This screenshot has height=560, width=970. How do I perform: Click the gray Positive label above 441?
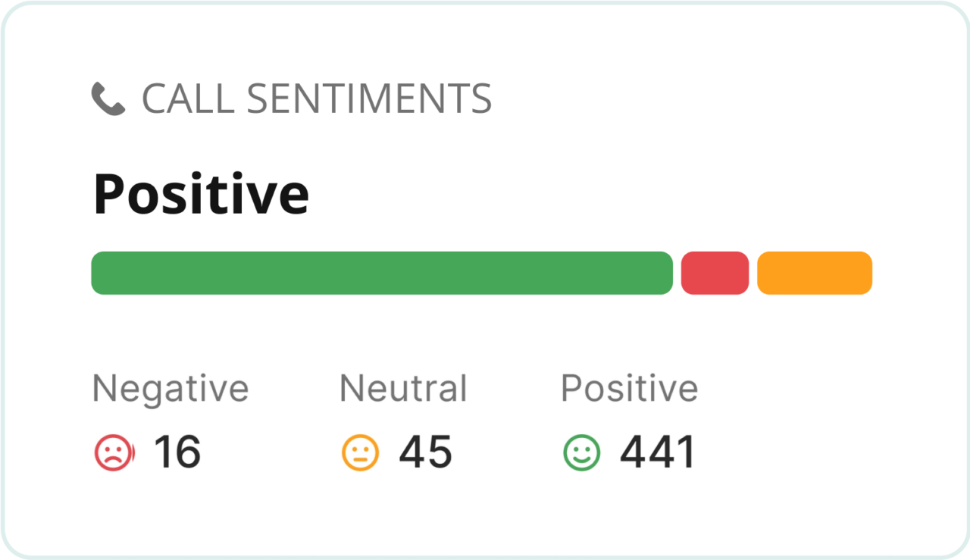point(629,388)
